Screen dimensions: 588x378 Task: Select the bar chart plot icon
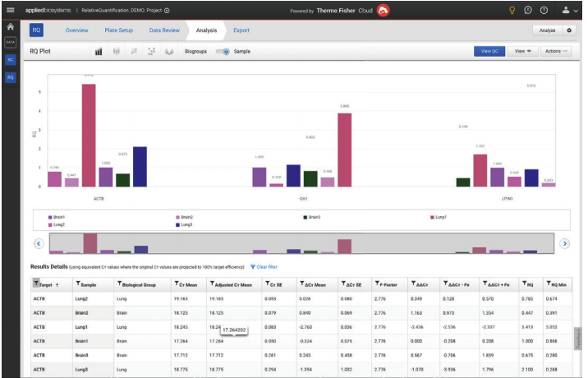coord(99,51)
